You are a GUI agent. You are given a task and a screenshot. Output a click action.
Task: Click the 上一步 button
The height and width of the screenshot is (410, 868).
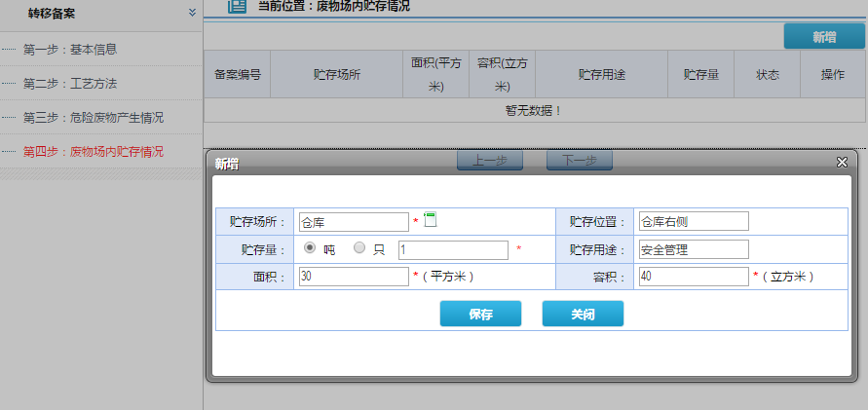490,161
